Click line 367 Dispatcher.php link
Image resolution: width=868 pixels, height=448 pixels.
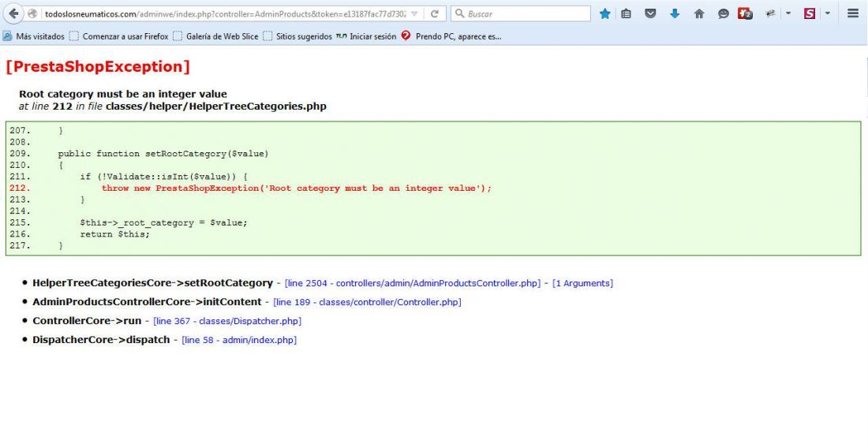point(227,321)
